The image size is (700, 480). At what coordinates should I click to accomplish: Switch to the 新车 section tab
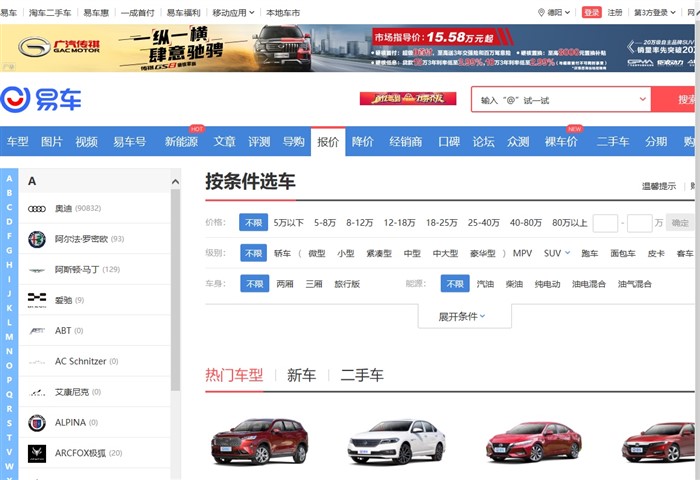(301, 375)
